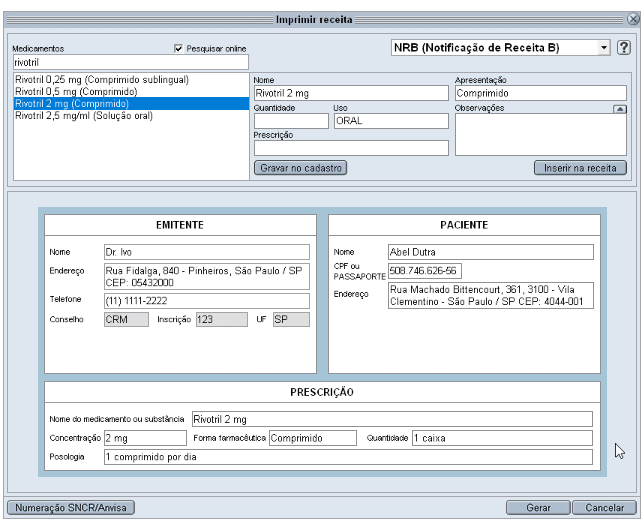
Task: Open the help question mark icon
Action: (x=624, y=48)
